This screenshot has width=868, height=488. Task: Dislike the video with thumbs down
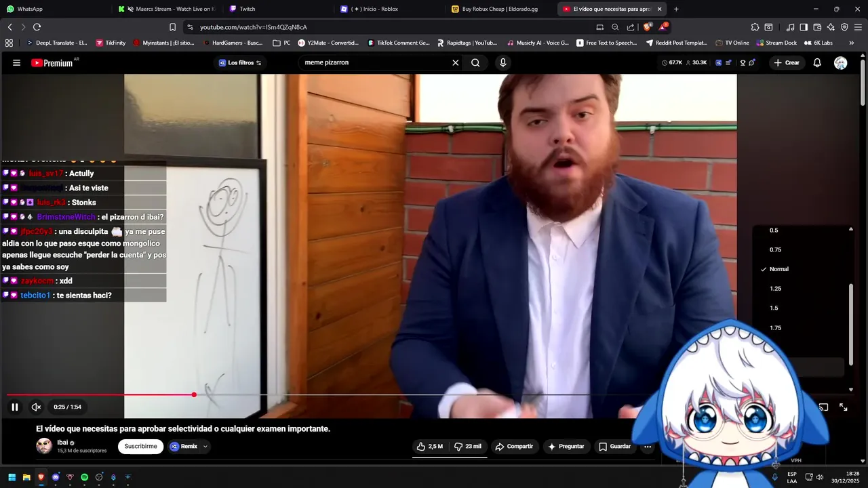coord(468,447)
